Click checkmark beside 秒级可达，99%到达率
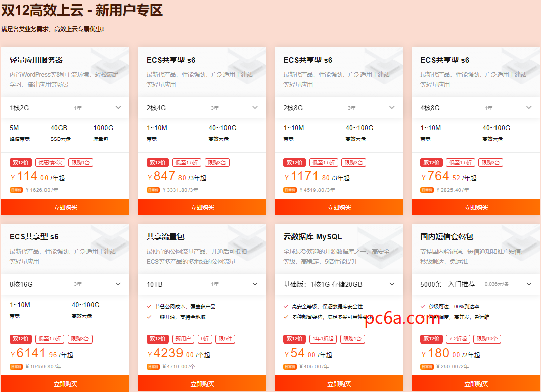Viewport: 541px width, 392px height. pos(423,306)
